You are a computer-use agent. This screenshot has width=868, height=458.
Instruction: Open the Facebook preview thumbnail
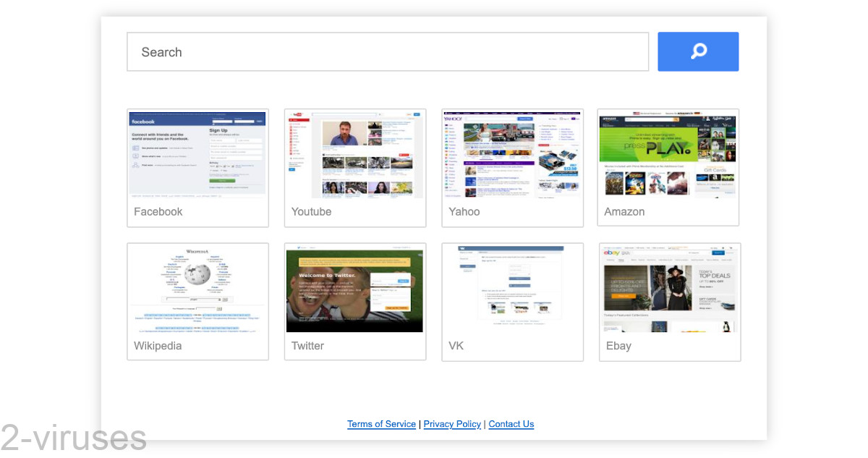(x=197, y=154)
